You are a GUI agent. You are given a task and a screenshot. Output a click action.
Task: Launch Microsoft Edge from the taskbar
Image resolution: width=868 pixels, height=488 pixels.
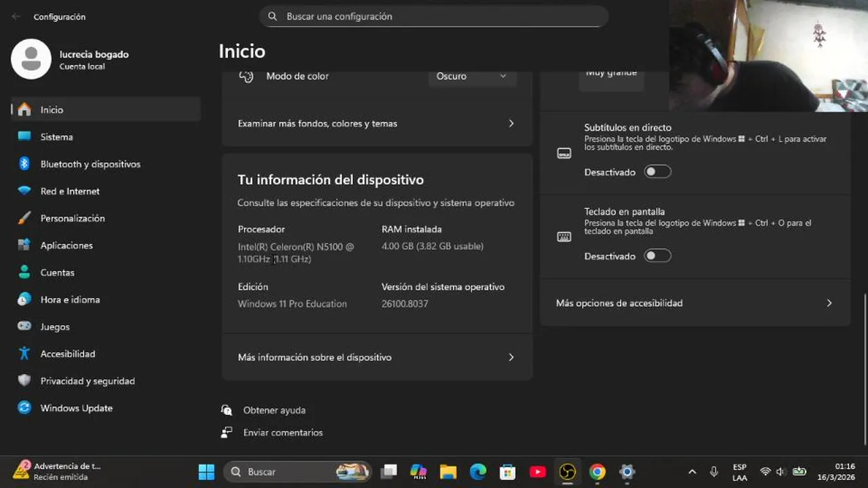click(x=478, y=472)
